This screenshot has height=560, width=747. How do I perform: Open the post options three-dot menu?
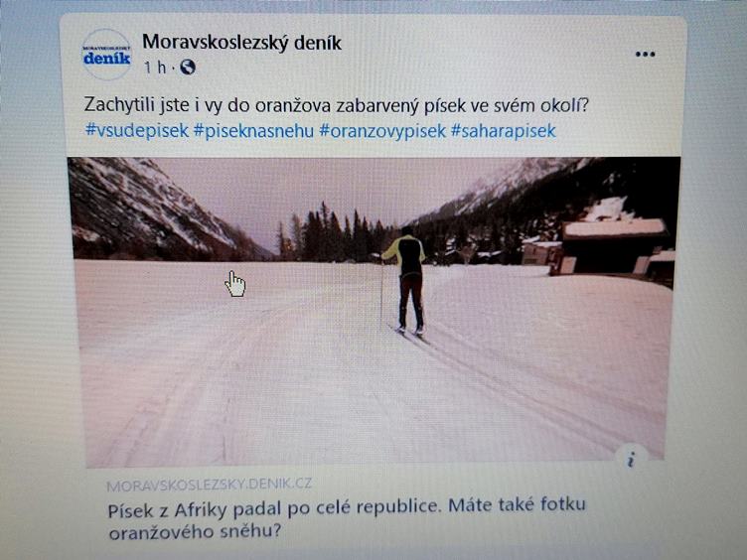[x=645, y=55]
